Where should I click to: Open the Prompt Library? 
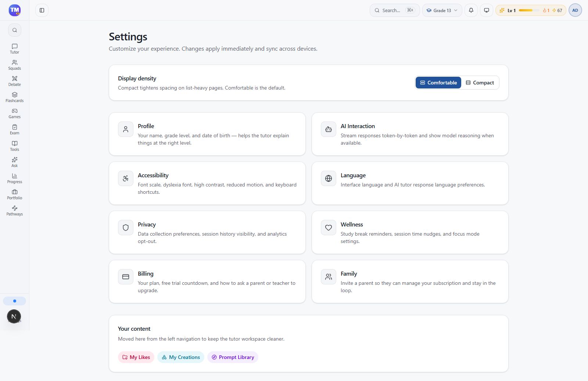233,357
